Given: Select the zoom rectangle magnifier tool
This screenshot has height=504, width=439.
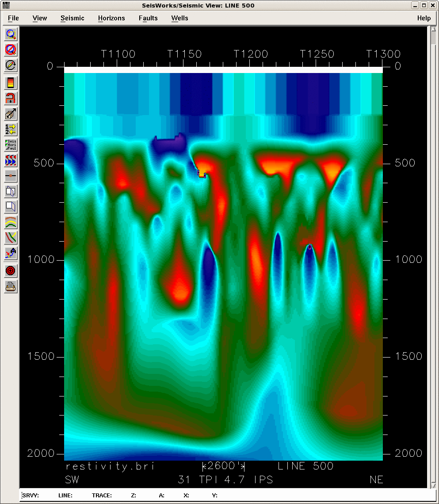Looking at the screenshot, I should tap(11, 34).
